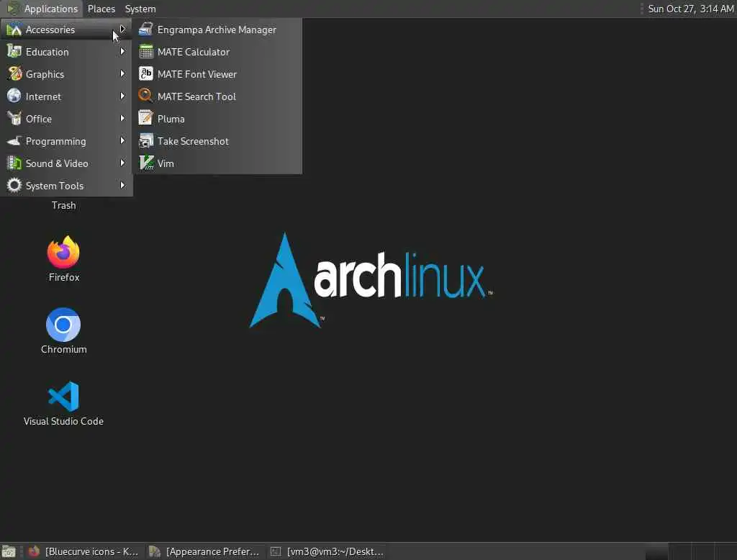This screenshot has width=737, height=560.
Task: Click the Firefox icon in the taskbar
Action: pyautogui.click(x=33, y=551)
